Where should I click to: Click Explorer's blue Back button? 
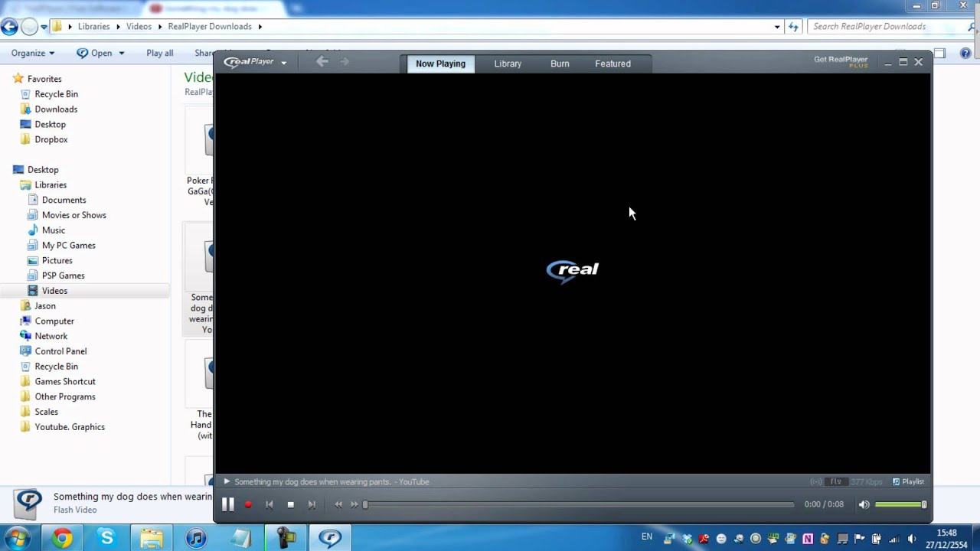9,27
